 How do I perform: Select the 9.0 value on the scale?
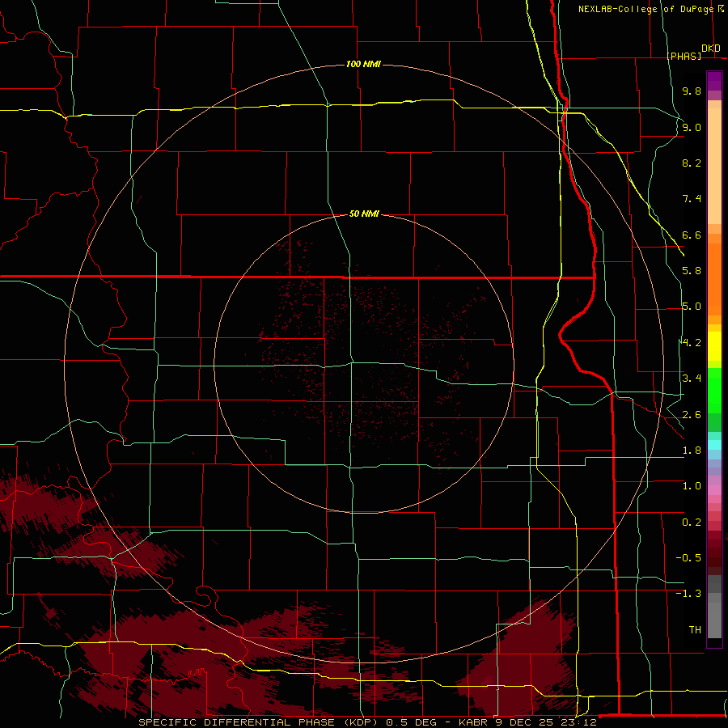pos(692,127)
